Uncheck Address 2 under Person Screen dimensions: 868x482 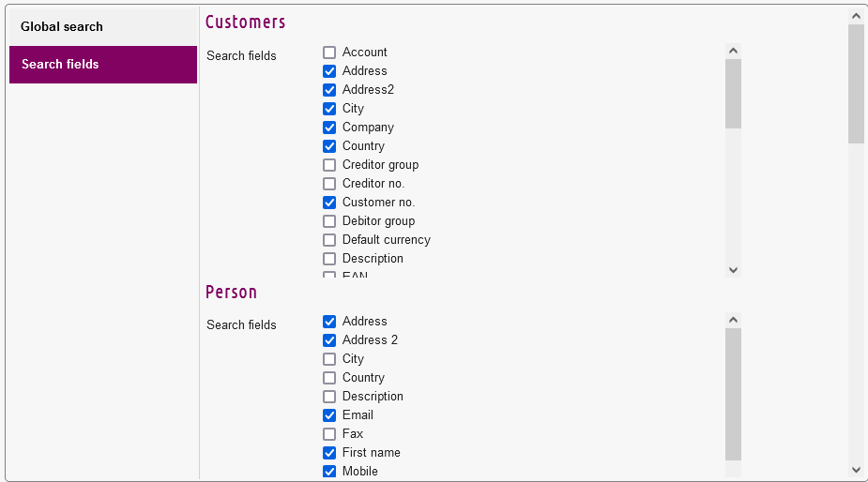(329, 340)
